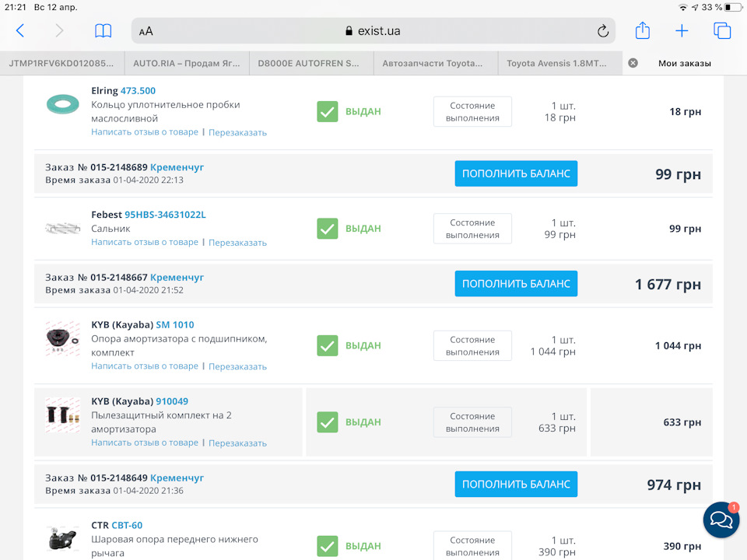Open KYB part SM 1010 link
Image resolution: width=747 pixels, height=560 pixels.
(175, 325)
